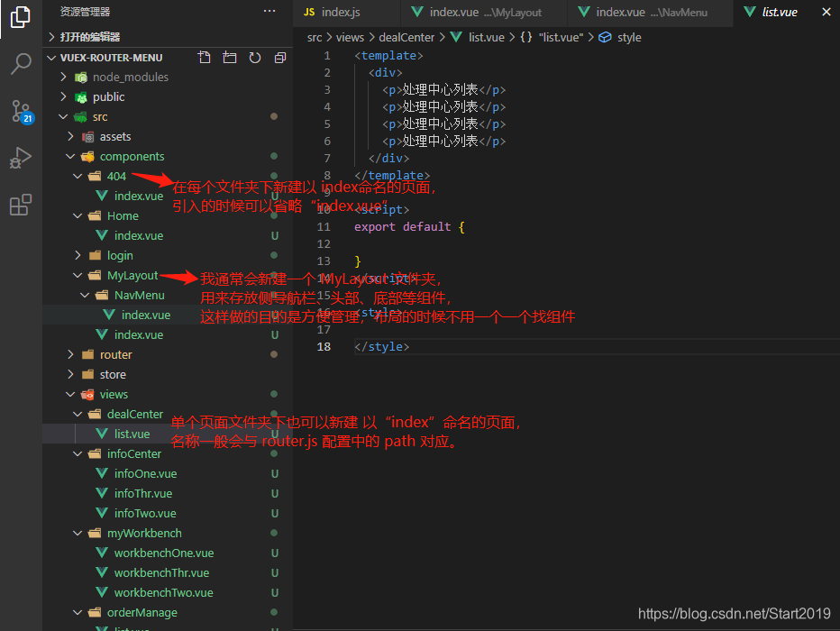The height and width of the screenshot is (631, 840).
Task: Open the Search activity bar icon
Action: [21, 63]
